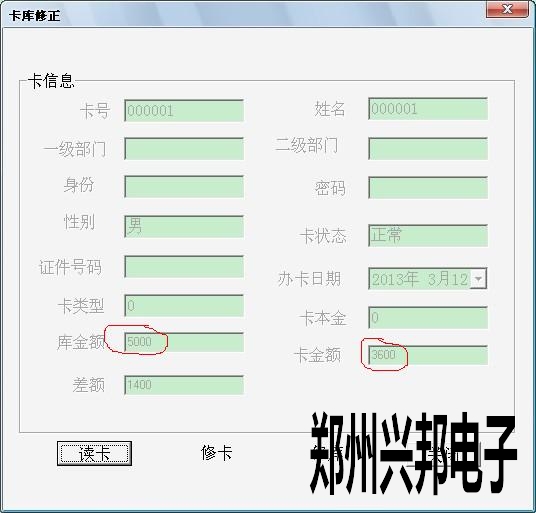Select the 卡金额 field showing 3600

pos(428,355)
